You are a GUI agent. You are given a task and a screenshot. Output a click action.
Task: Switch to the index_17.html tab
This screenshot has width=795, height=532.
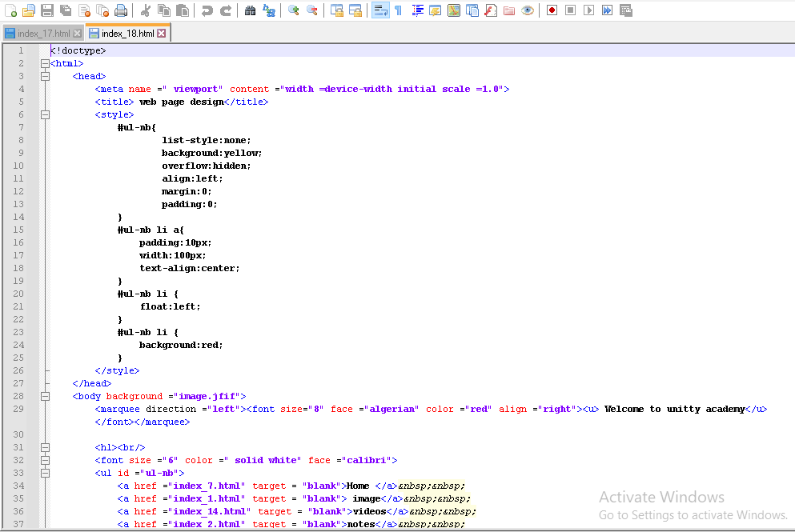[42, 34]
